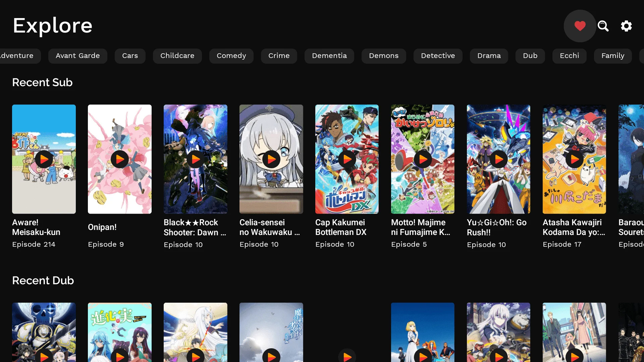Play the eighth Recent Dub city-street anime

[x=575, y=357]
